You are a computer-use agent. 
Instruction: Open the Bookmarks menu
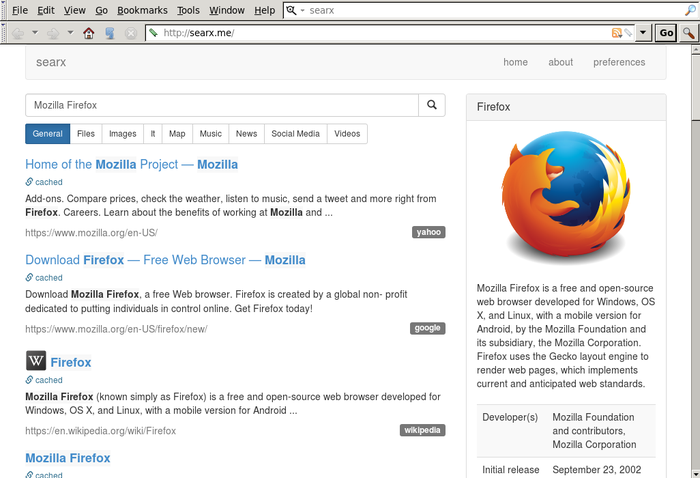[x=142, y=10]
